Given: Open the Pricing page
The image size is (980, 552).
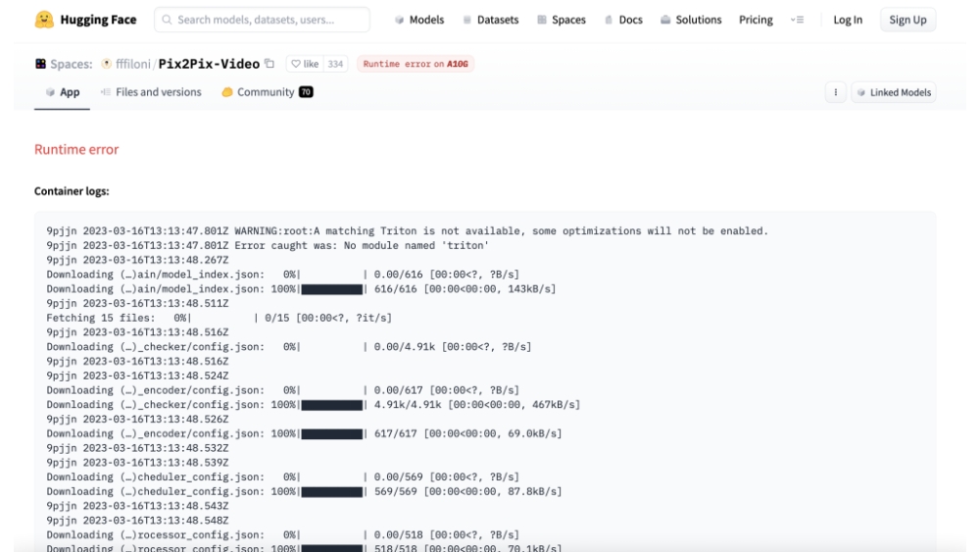Looking at the screenshot, I should coord(756,20).
